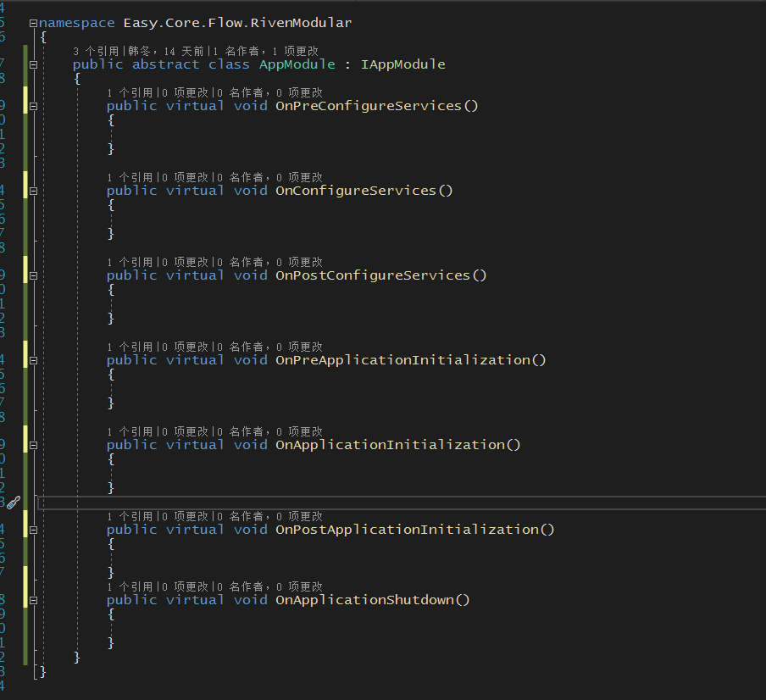Click the OnPostConfigureServices method name

click(x=373, y=275)
